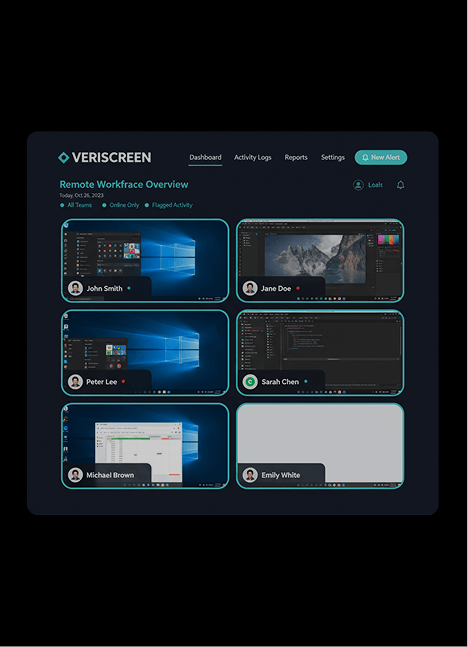The image size is (468, 647).
Task: Go to the Reports tab
Action: (x=296, y=157)
